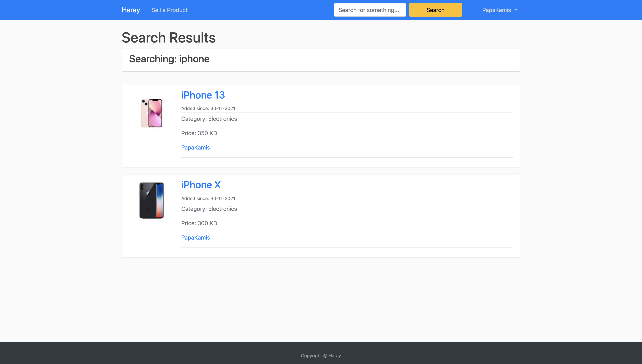Click the Search Results page heading
The width and height of the screenshot is (642, 364).
168,38
